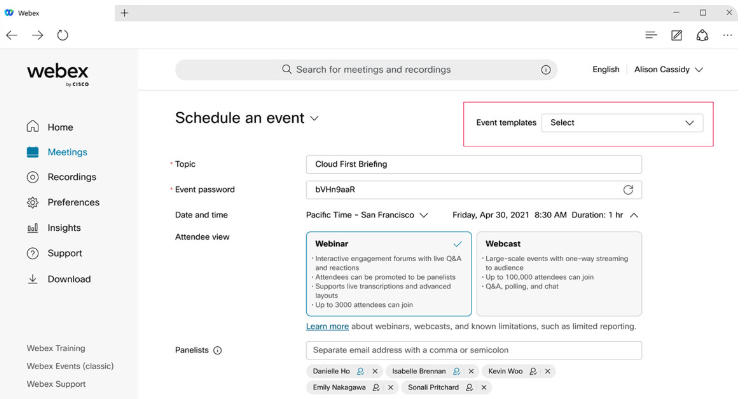747x399 pixels.
Task: Click the Search for meetings and recordings box
Action: [366, 70]
